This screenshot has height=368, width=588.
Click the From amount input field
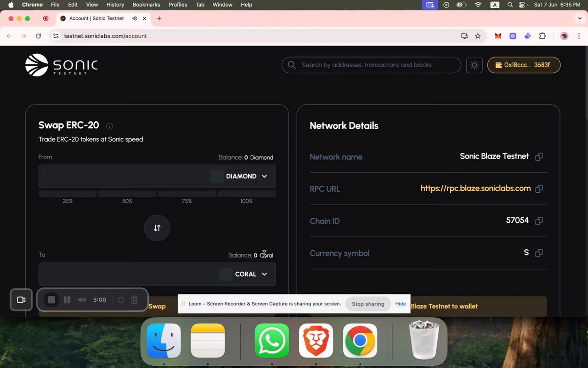124,176
